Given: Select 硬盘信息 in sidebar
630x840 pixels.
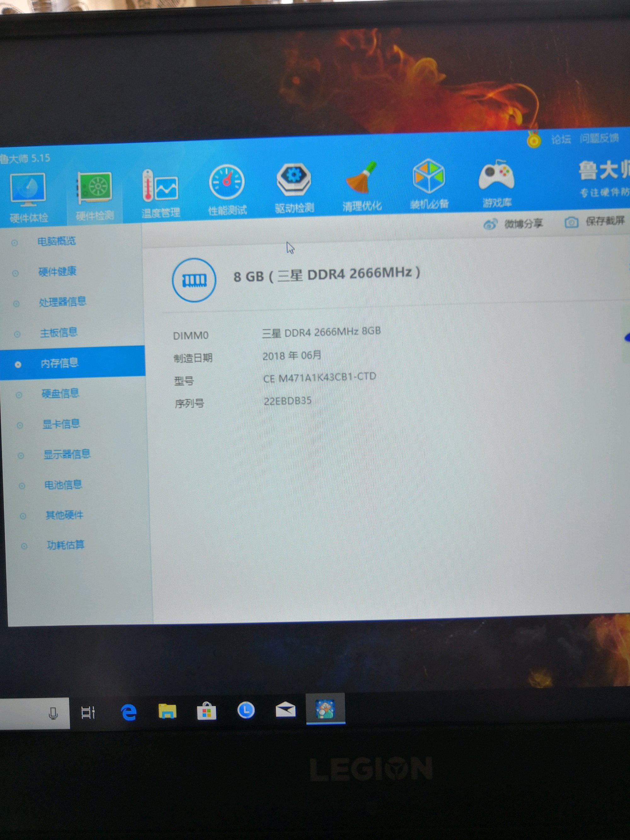Looking at the screenshot, I should coord(60,393).
